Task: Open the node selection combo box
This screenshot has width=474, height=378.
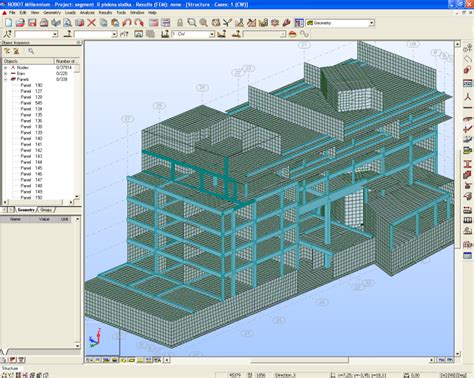Action: pos(55,34)
